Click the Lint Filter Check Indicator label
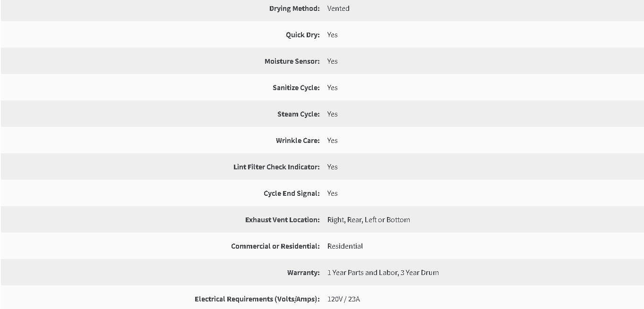The height and width of the screenshot is (309, 644). 276,167
